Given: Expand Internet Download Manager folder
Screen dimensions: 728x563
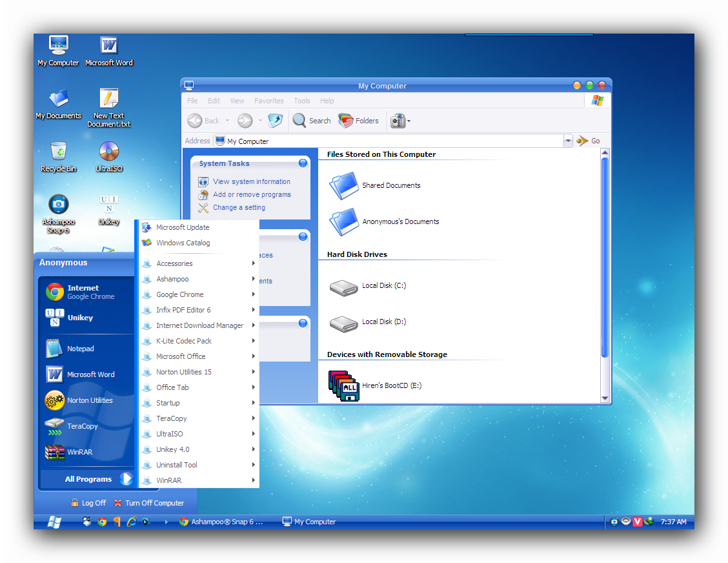Looking at the screenshot, I should 199,325.
